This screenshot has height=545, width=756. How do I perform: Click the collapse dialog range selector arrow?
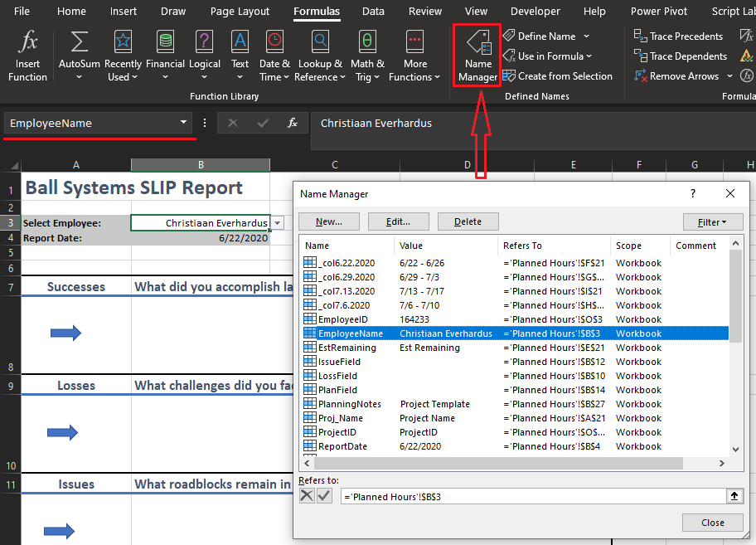(x=734, y=496)
